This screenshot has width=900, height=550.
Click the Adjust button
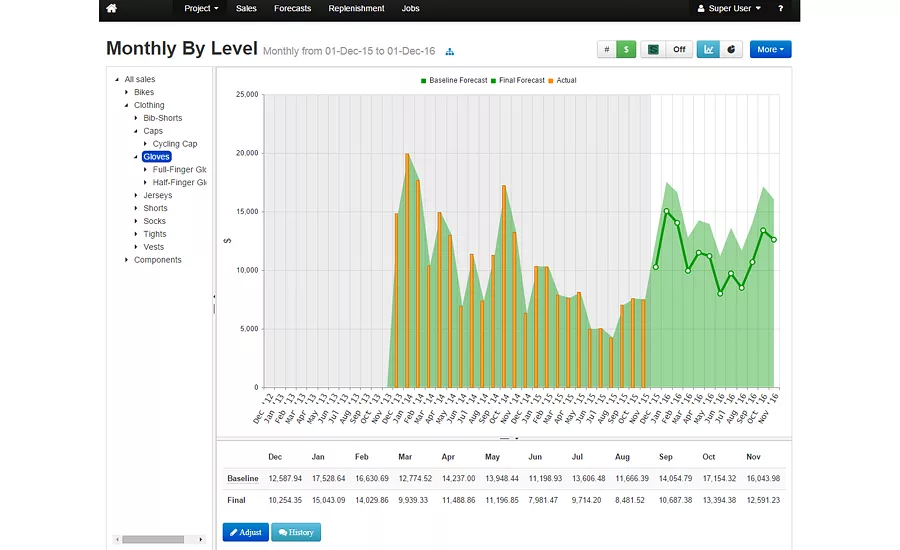click(x=246, y=532)
